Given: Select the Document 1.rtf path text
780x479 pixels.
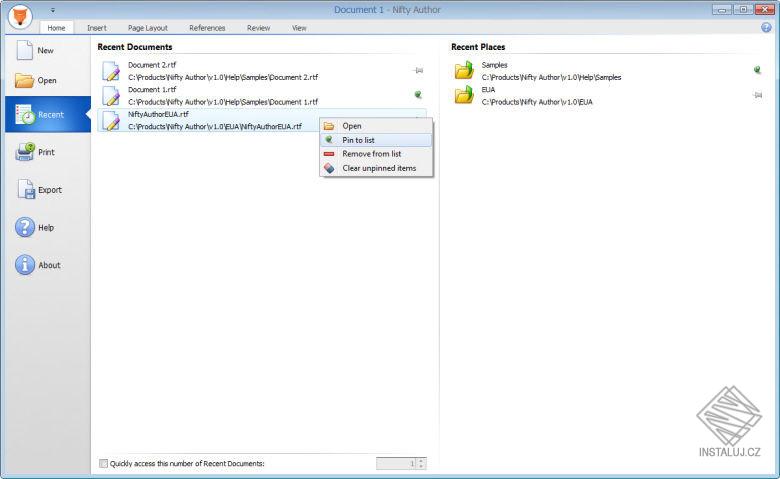Looking at the screenshot, I should pyautogui.click(x=223, y=102).
